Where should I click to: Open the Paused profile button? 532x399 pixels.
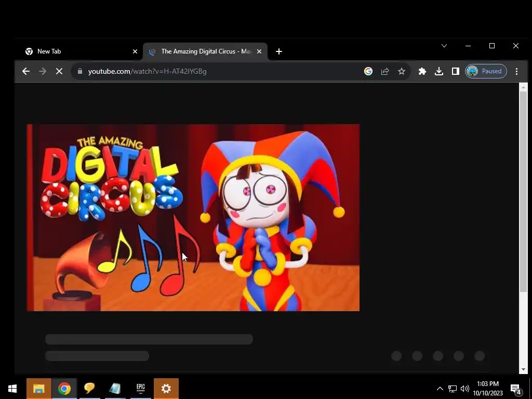coord(486,71)
